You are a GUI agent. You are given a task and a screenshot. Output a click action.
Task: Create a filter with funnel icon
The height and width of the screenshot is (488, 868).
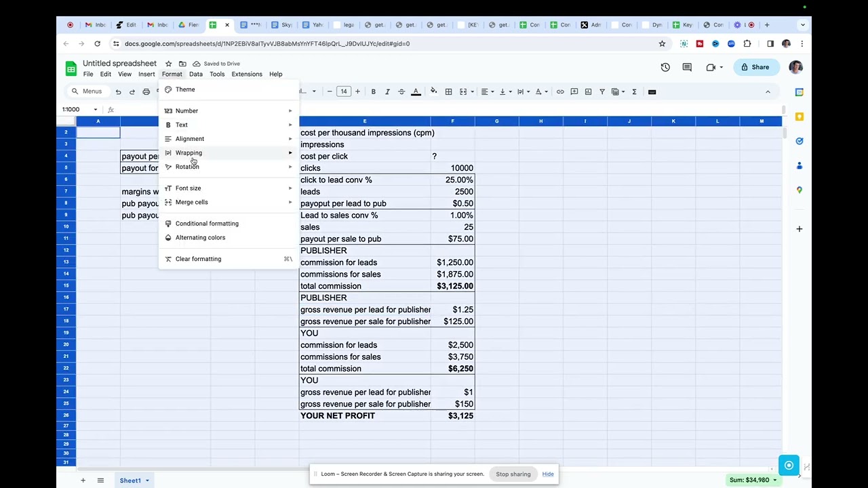[601, 91]
